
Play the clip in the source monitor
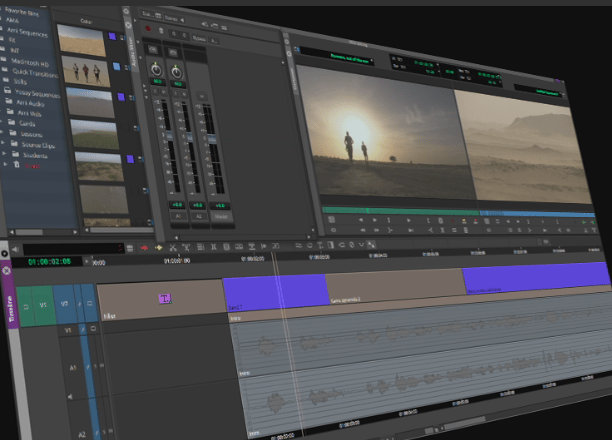(409, 220)
